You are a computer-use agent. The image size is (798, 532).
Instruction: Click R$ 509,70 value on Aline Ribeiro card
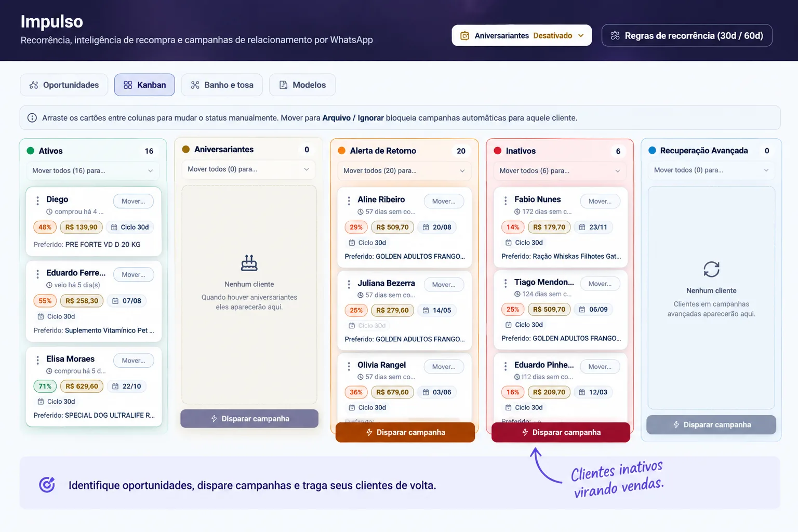point(392,227)
